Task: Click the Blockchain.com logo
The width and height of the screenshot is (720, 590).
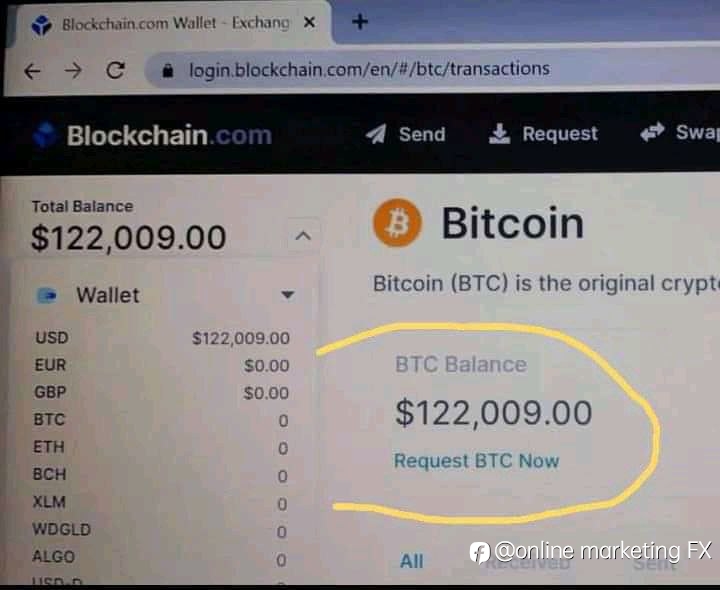Action: click(153, 135)
